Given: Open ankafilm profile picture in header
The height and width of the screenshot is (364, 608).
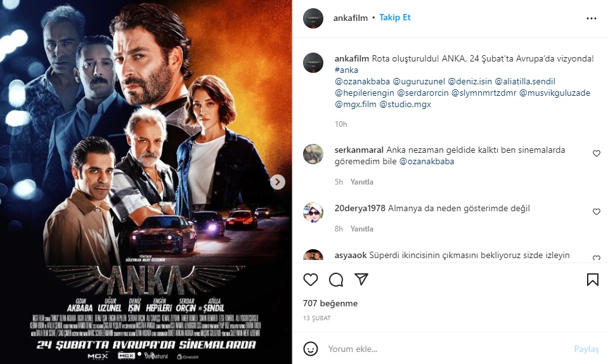Looking at the screenshot, I should pos(313,18).
